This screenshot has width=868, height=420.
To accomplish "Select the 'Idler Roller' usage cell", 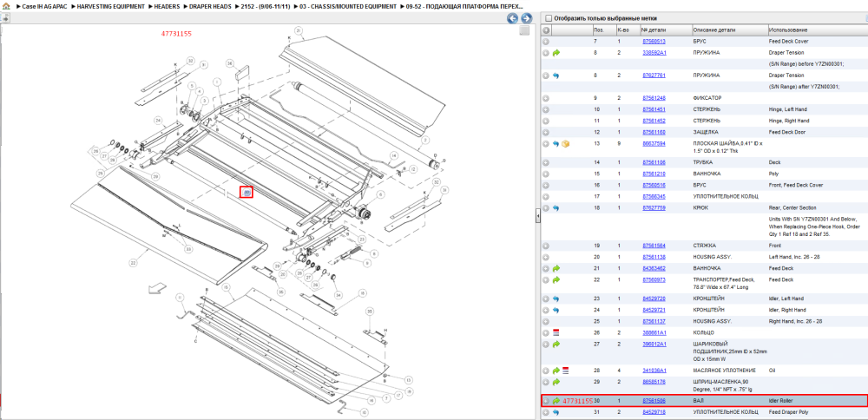I will (780, 401).
